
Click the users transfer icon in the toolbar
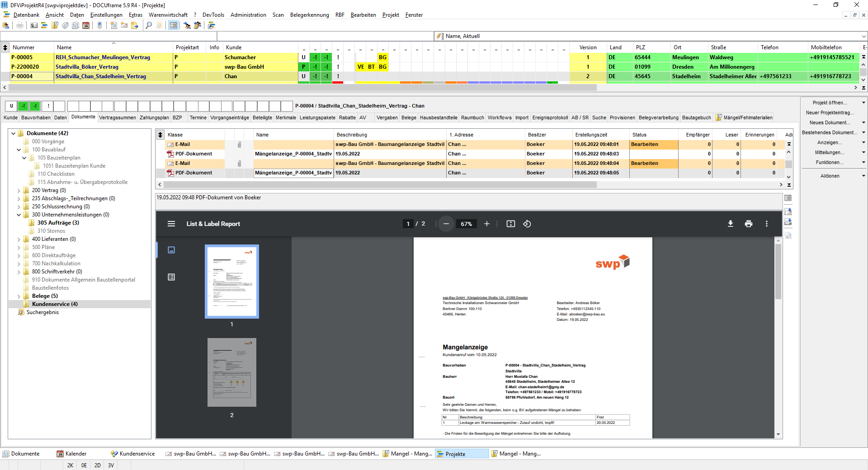point(187,25)
